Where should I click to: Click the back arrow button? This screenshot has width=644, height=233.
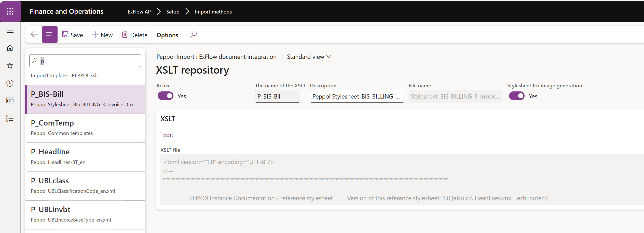[x=34, y=34]
